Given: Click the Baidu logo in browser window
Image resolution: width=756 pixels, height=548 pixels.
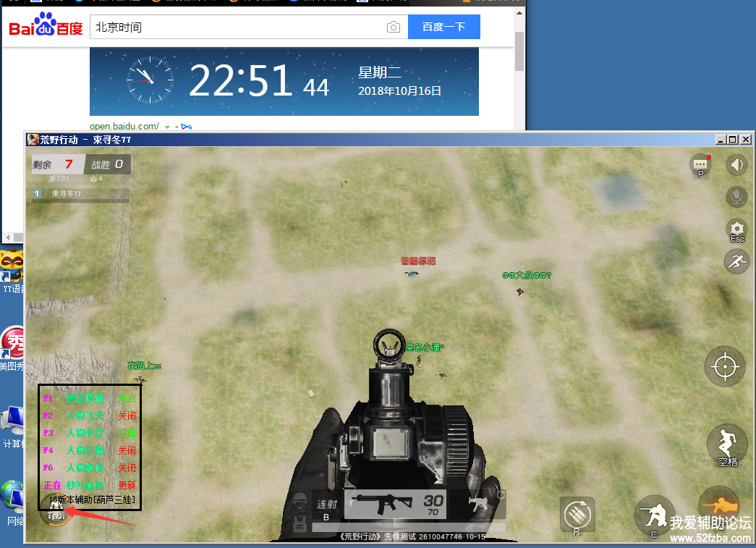Looking at the screenshot, I should (x=46, y=25).
